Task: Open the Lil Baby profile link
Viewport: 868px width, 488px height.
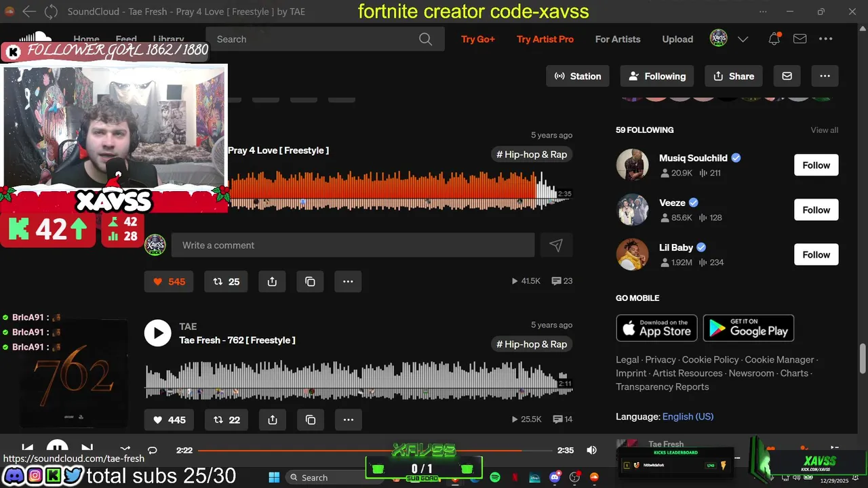Action: [x=676, y=247]
